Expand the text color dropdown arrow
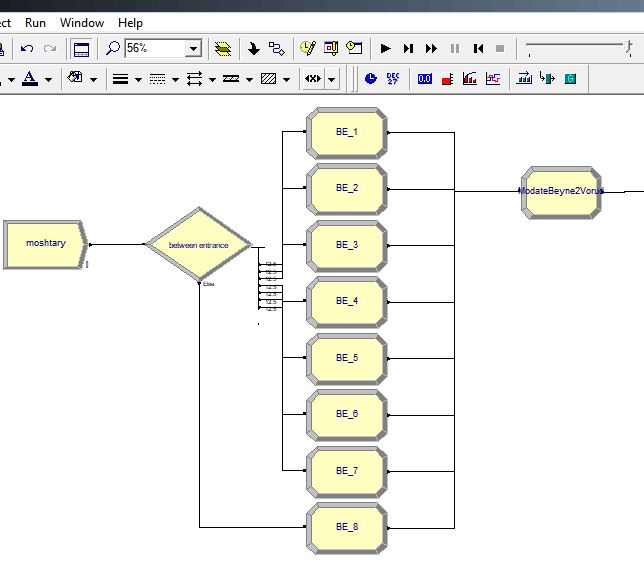644x566 pixels. coord(48,79)
